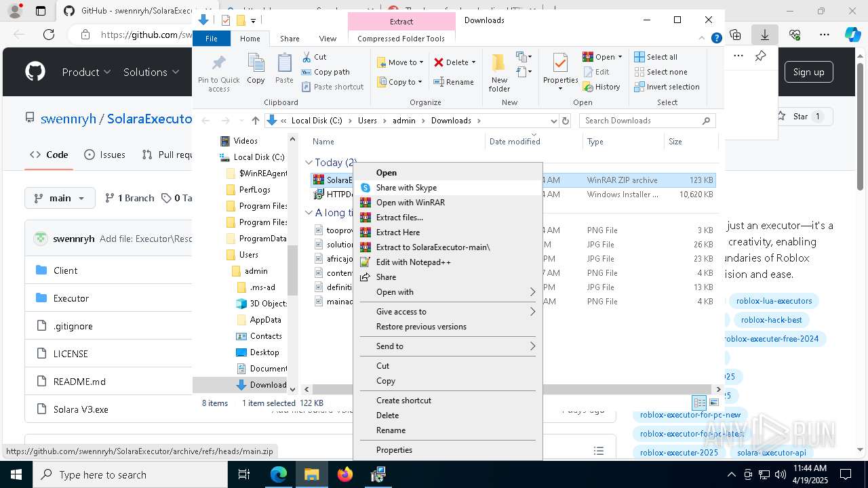Click the GitHub logo in the browser
The image size is (868, 488).
(35, 72)
